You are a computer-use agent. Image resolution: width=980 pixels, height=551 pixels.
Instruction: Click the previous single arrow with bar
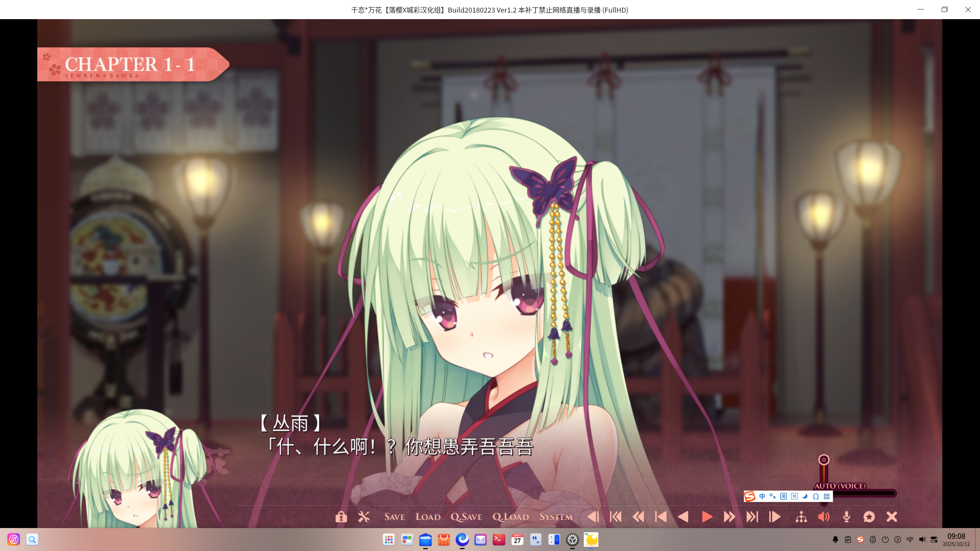tap(661, 517)
